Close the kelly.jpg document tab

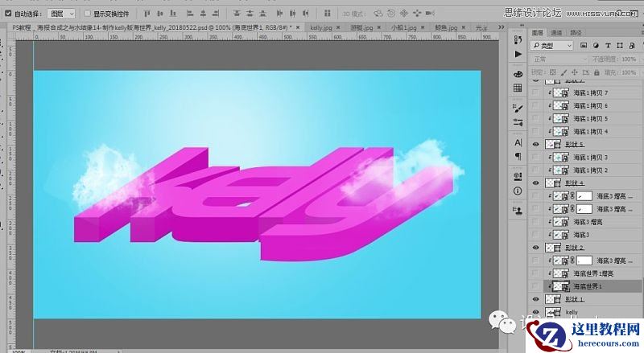click(x=338, y=27)
